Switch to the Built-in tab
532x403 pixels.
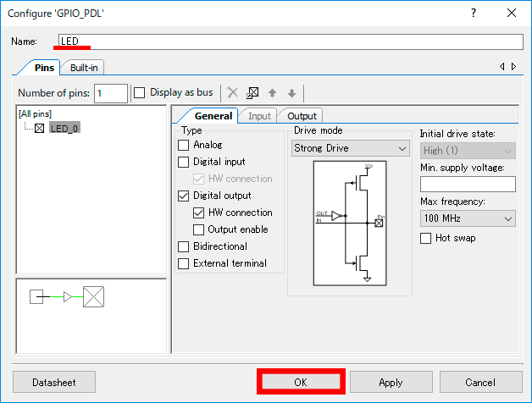coord(84,68)
